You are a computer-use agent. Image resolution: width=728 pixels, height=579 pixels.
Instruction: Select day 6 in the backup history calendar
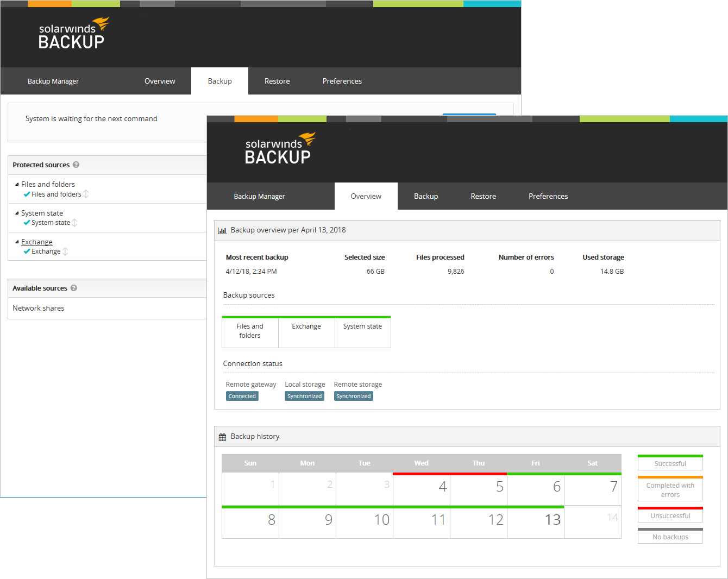point(536,489)
